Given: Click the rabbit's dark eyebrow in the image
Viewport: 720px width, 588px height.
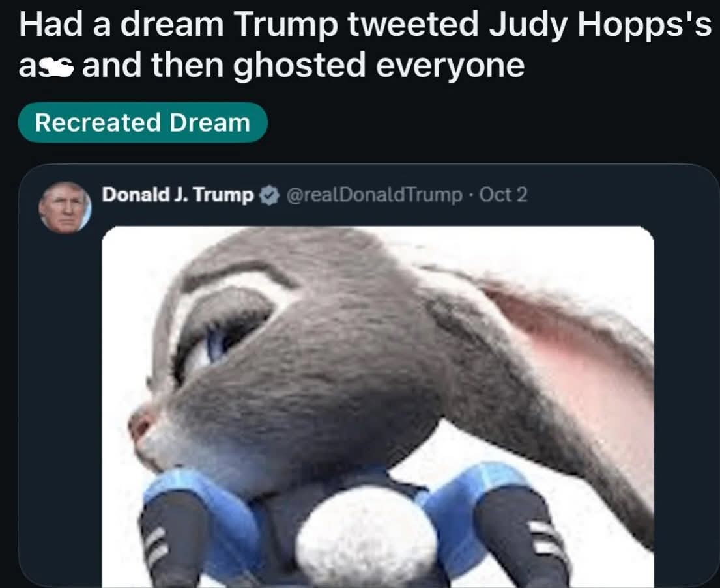Looking at the screenshot, I should point(238,272).
